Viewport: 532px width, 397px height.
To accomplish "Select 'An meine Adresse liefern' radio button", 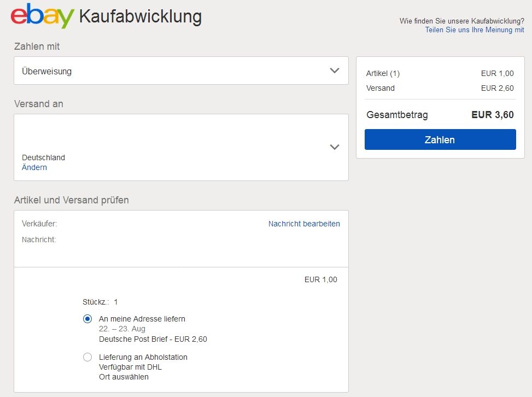I will coord(87,319).
